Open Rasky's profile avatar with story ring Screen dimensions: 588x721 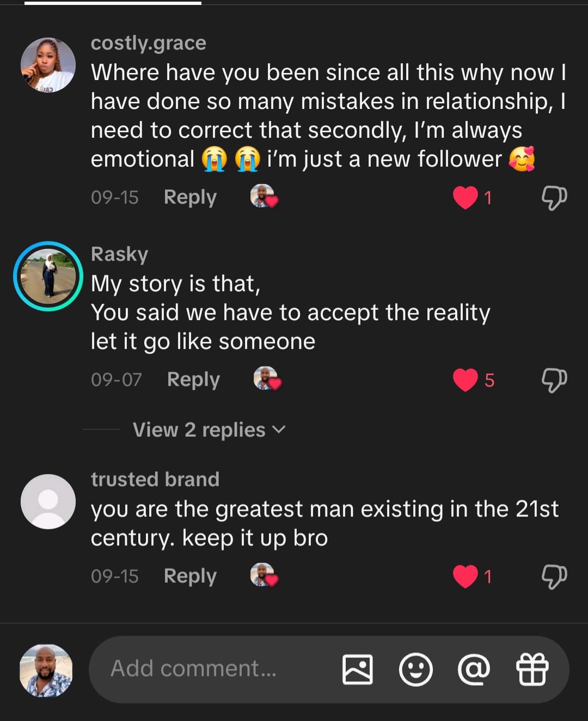point(48,276)
